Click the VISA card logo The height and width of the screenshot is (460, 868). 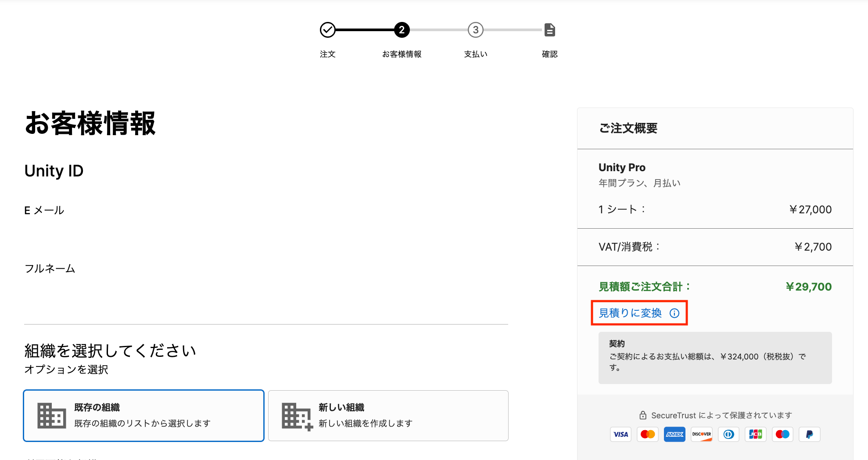tap(621, 434)
